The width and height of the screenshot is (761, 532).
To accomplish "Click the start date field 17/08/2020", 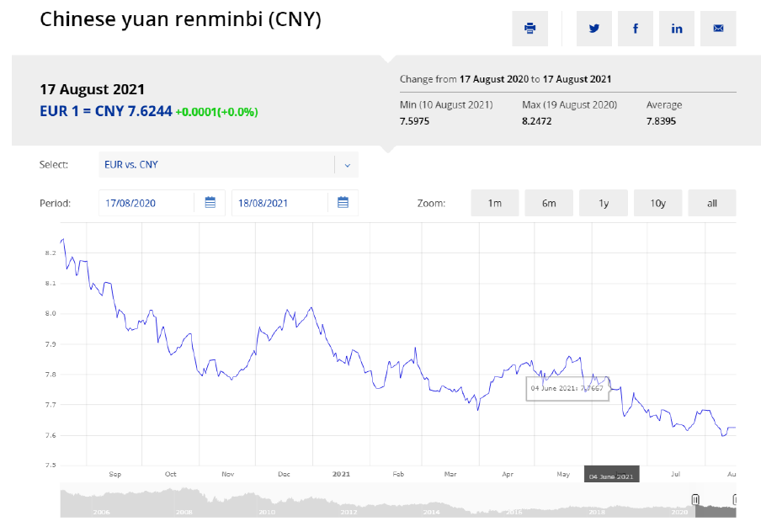I will click(x=146, y=203).
